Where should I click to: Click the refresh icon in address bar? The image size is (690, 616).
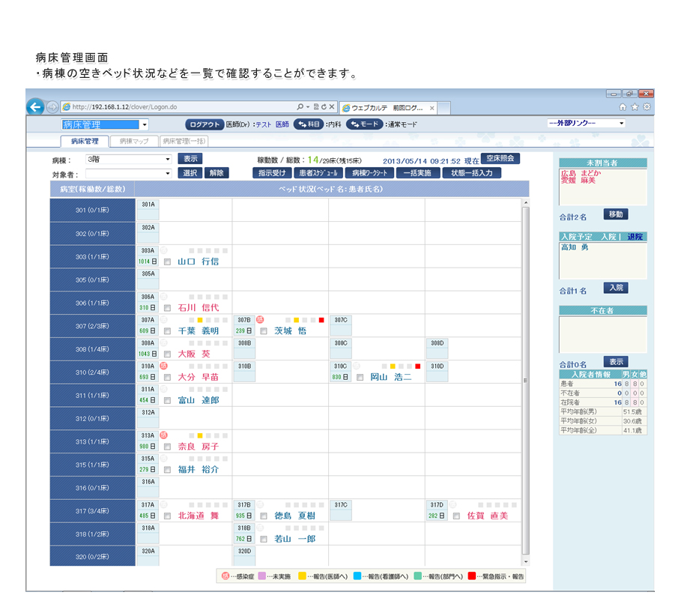pos(324,106)
